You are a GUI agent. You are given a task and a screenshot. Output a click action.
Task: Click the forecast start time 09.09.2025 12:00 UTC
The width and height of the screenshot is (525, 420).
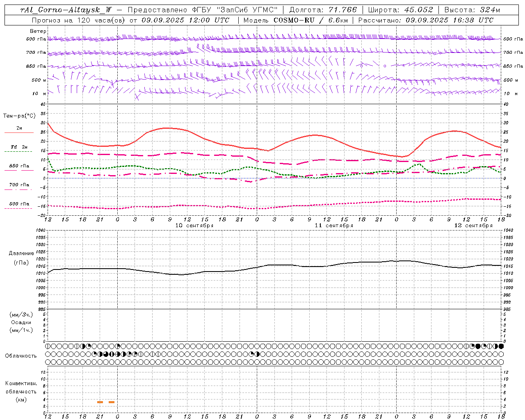click(x=185, y=20)
